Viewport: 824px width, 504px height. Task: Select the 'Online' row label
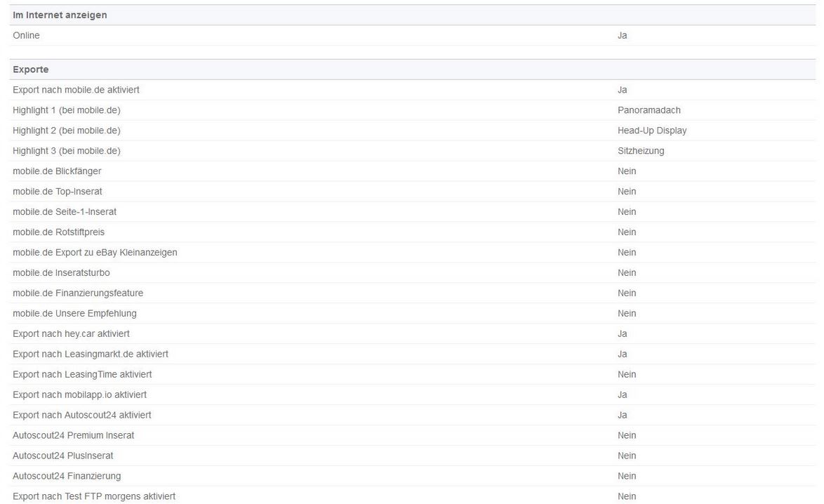pos(26,35)
